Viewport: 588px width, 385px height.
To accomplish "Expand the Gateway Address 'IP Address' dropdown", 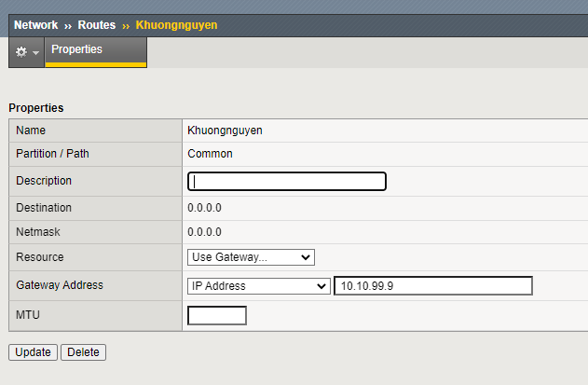I will (259, 286).
